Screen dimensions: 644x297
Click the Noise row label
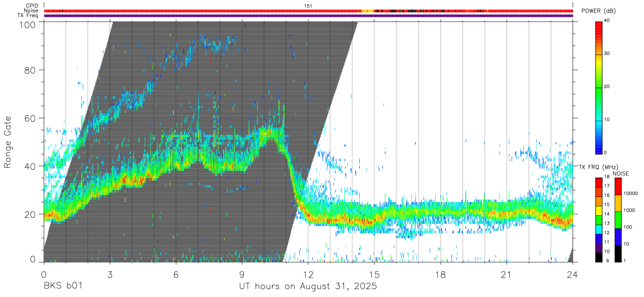pos(31,10)
